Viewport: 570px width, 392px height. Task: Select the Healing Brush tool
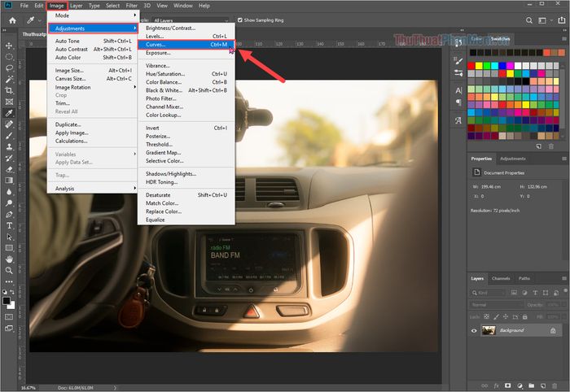coord(9,124)
